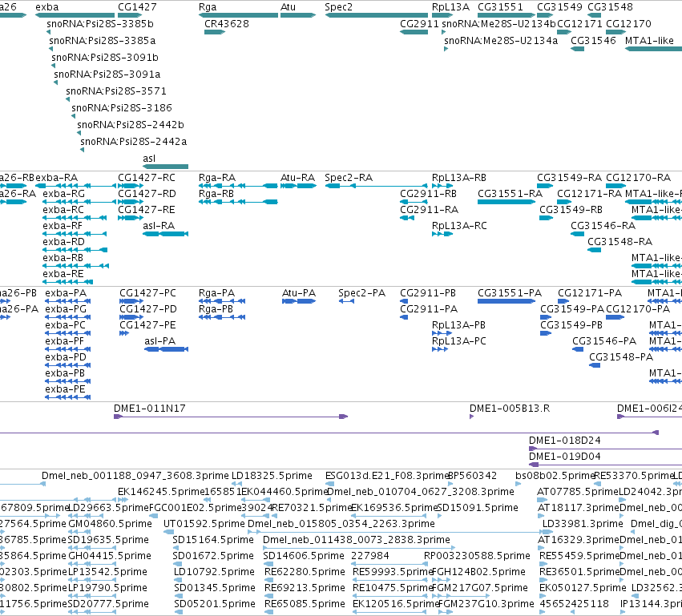
Task: Click the CG1427-PD protein label
Action: pos(148,309)
